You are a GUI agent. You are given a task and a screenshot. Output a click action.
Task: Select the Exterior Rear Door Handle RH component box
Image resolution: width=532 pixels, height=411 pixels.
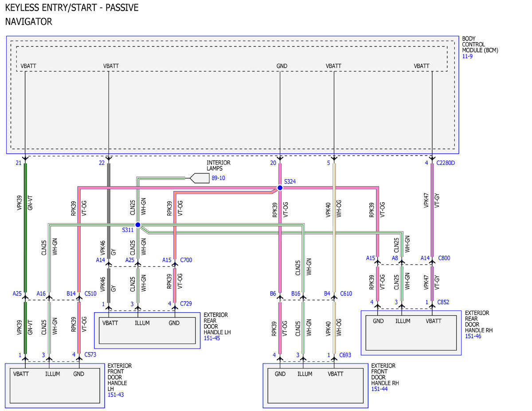(x=411, y=333)
